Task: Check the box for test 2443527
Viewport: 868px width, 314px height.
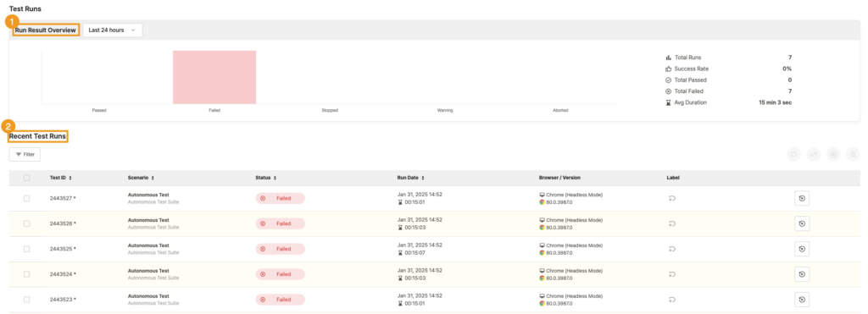Action: (26, 198)
